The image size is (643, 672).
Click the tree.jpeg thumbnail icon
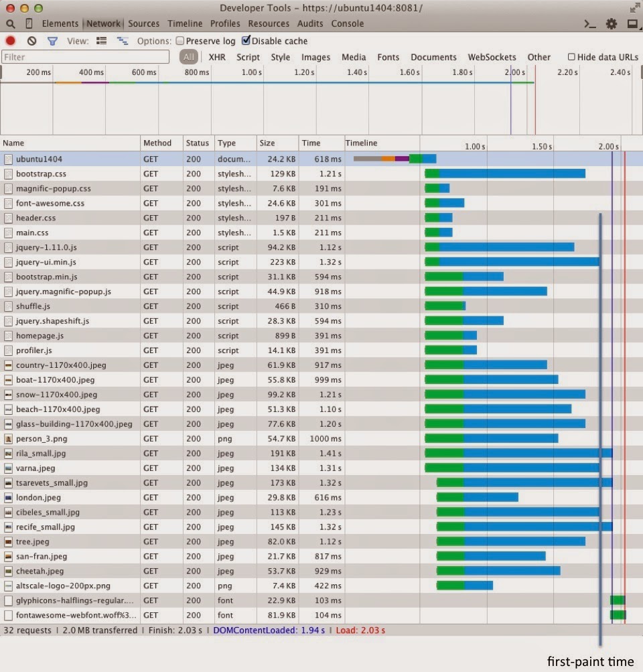point(8,542)
